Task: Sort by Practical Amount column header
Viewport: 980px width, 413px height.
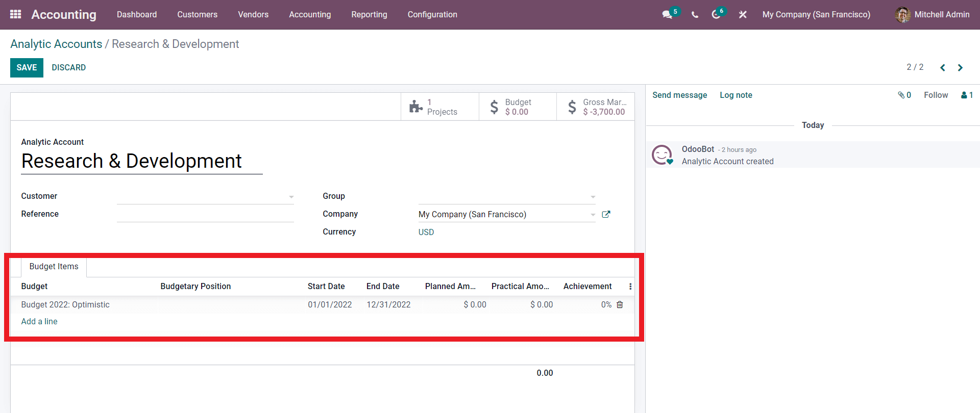Action: pyautogui.click(x=520, y=287)
